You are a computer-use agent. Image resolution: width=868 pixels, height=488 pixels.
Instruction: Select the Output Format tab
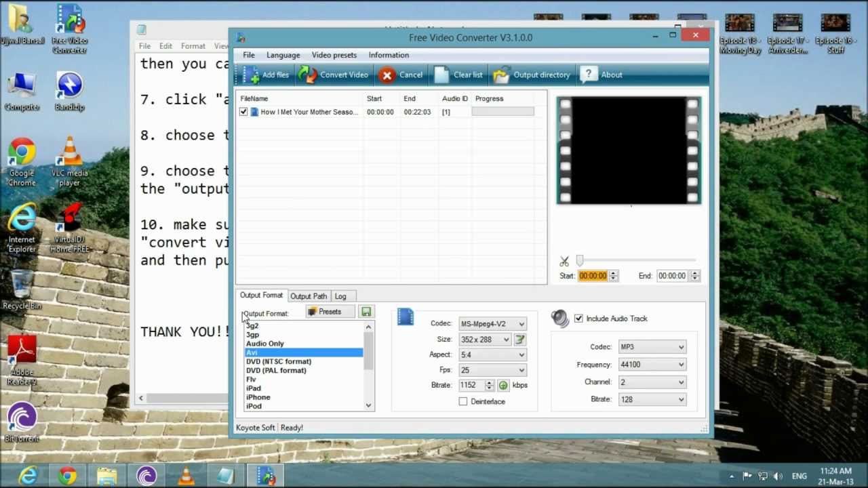(x=261, y=296)
